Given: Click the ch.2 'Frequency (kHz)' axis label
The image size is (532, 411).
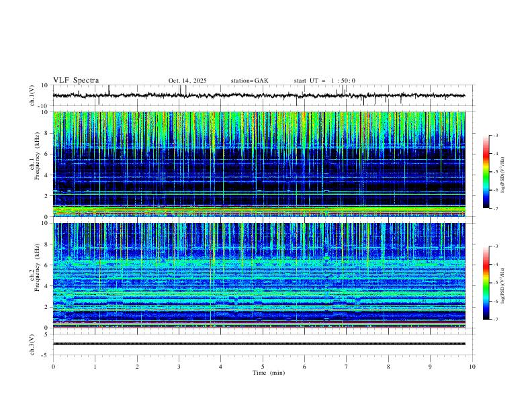Looking at the screenshot, I should pyautogui.click(x=38, y=267).
